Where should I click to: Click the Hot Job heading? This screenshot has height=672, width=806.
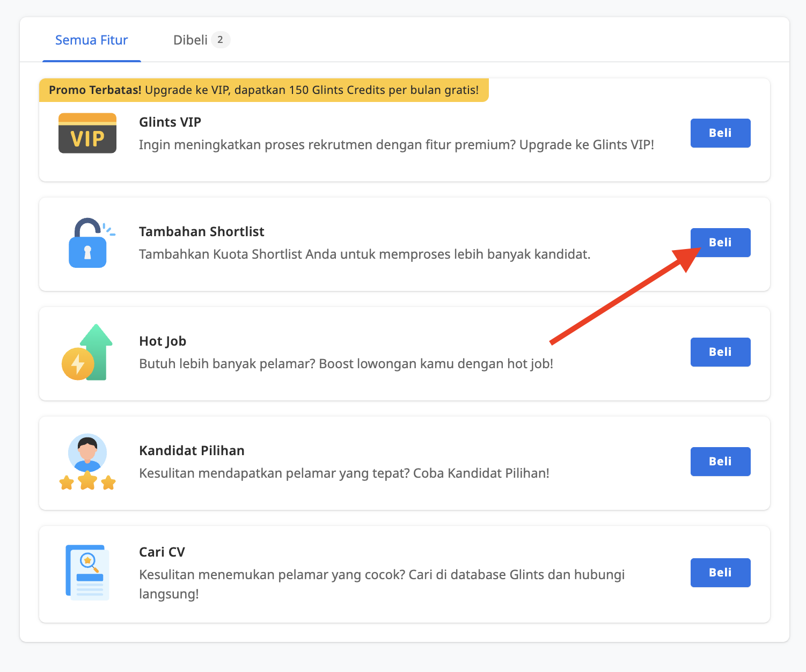163,341
